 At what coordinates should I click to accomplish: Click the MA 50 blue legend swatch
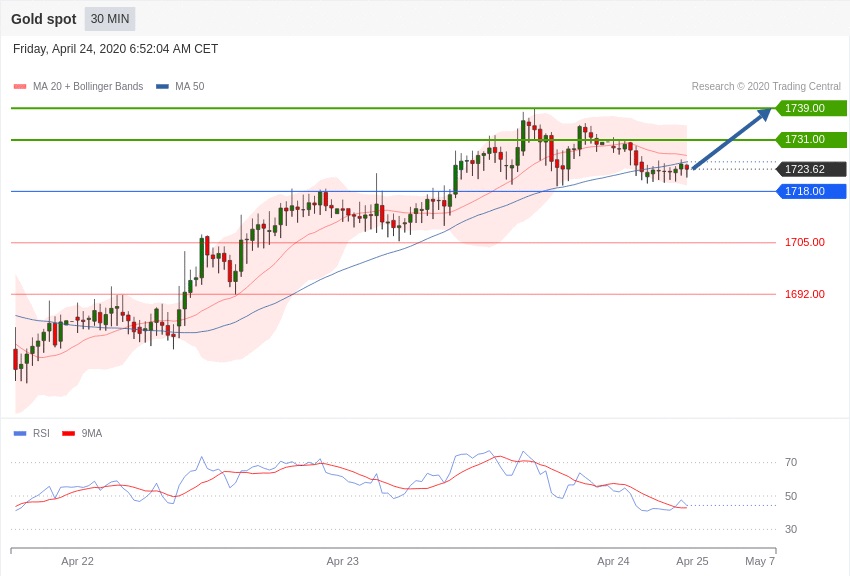(163, 86)
